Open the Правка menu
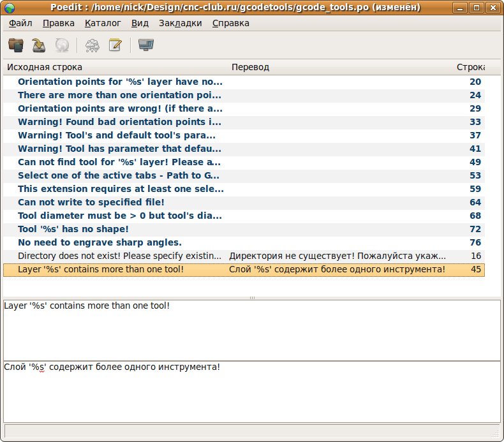This screenshot has width=504, height=442. pyautogui.click(x=59, y=23)
